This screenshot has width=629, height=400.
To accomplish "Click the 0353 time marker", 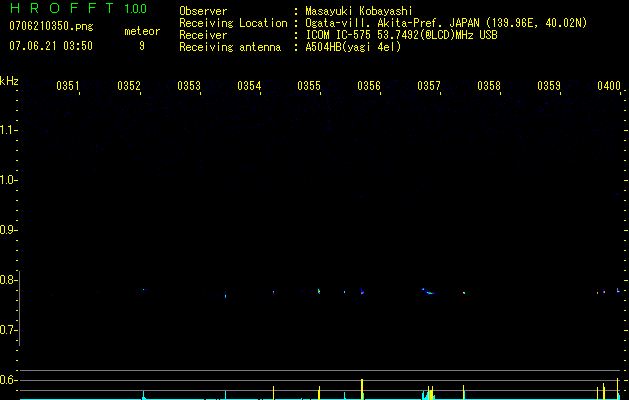I will pos(189,86).
